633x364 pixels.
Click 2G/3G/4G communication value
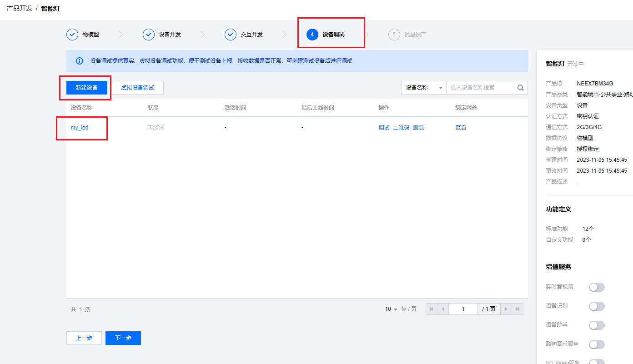coord(589,127)
